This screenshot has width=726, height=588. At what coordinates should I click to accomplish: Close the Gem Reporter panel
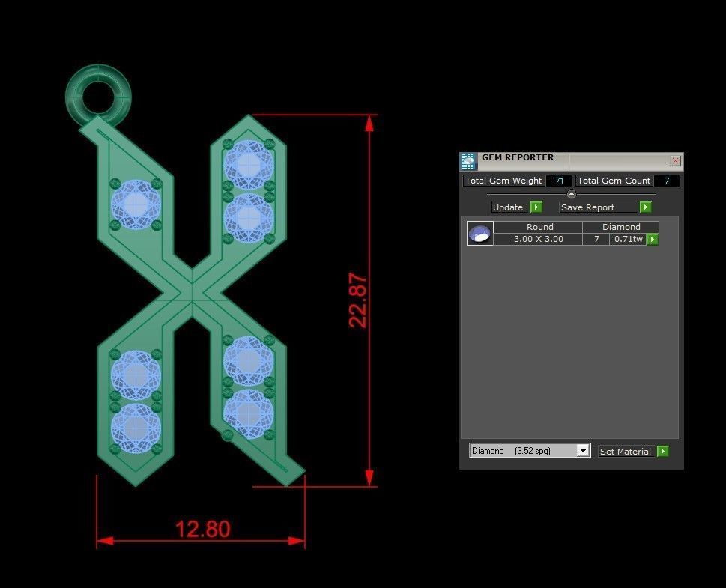(676, 160)
